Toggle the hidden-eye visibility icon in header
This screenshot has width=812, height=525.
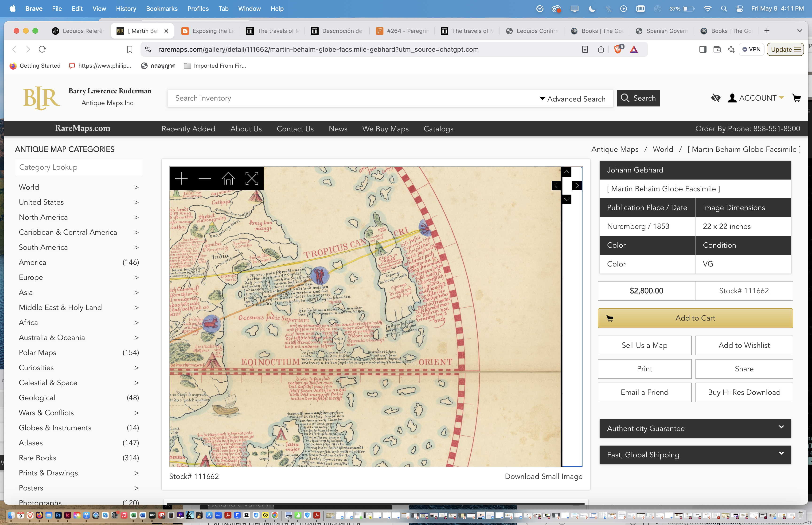716,98
